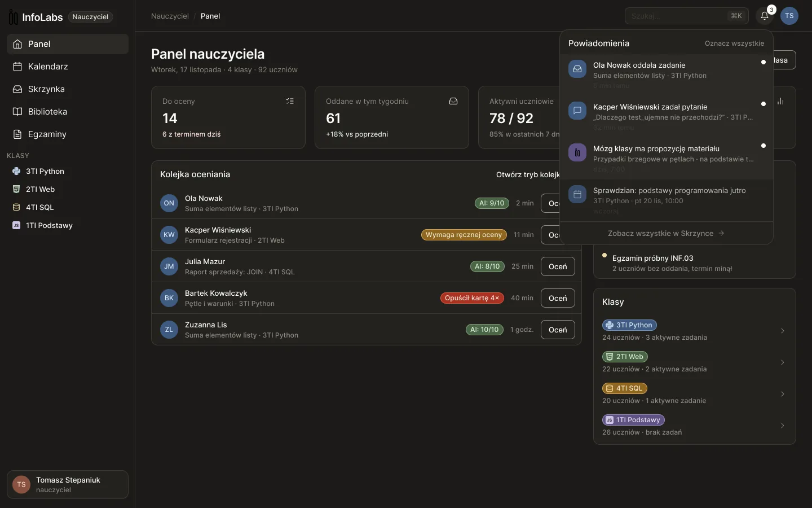
Task: Click TS user avatar in top bar
Action: (789, 16)
